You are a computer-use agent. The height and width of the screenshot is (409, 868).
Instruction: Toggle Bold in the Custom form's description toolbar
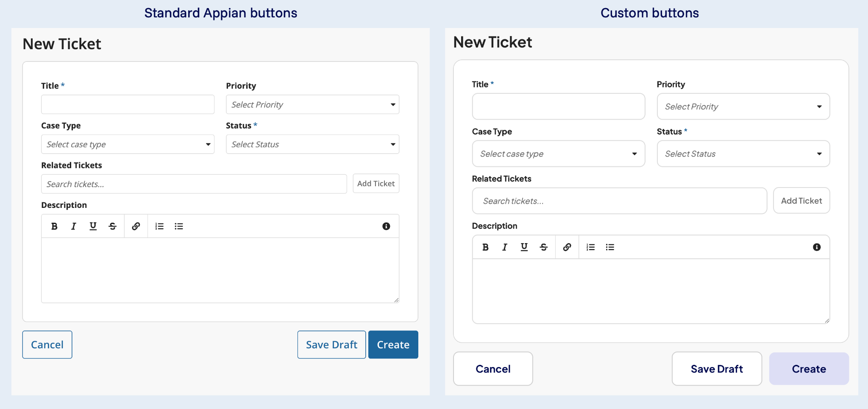pyautogui.click(x=485, y=247)
